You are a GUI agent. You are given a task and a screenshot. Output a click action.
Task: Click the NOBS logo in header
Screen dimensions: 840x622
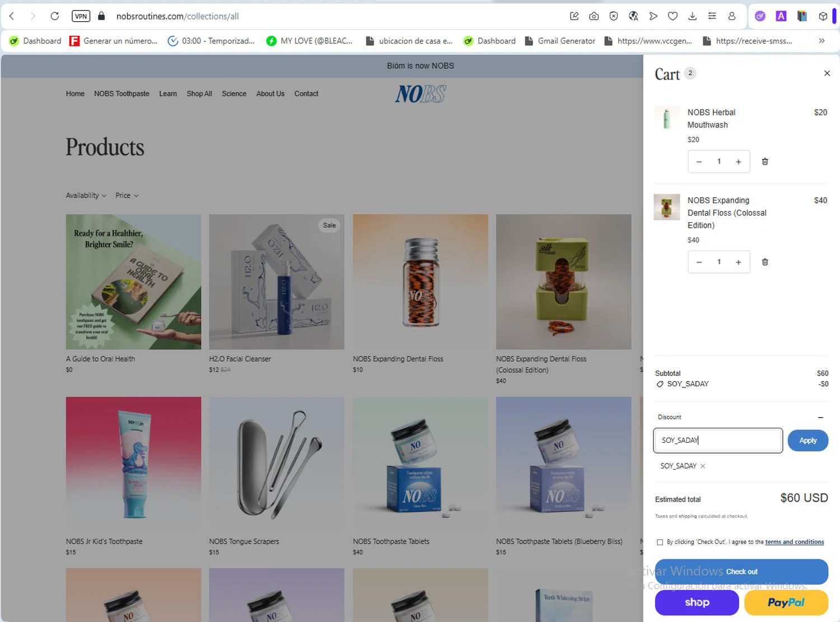click(421, 94)
